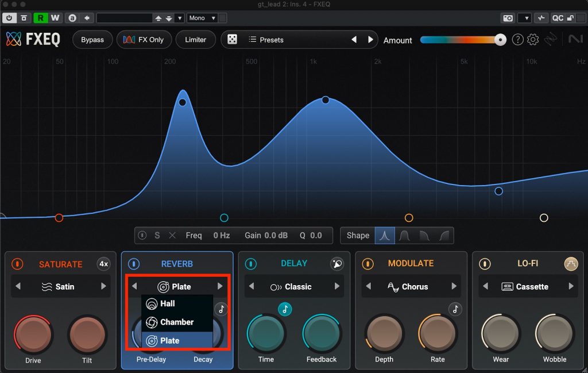588x373 pixels.
Task: Select the bell-shaped filter shape icon
Action: click(385, 236)
